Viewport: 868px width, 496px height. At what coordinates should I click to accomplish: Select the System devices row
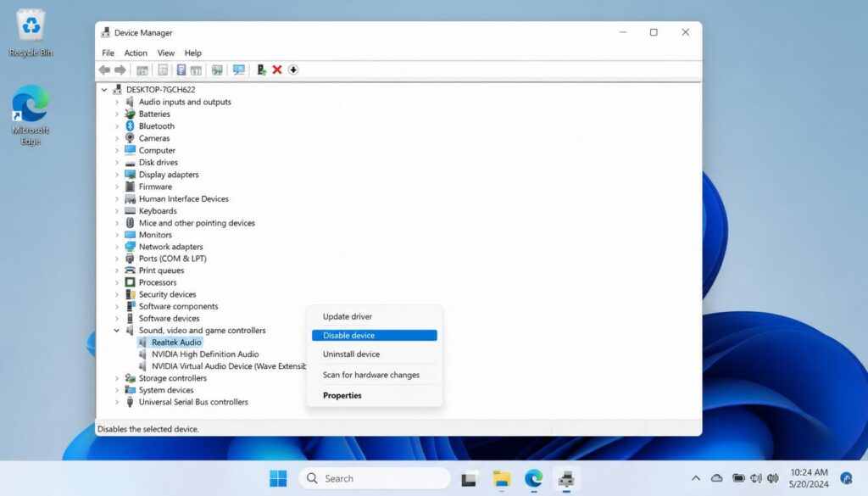[166, 390]
